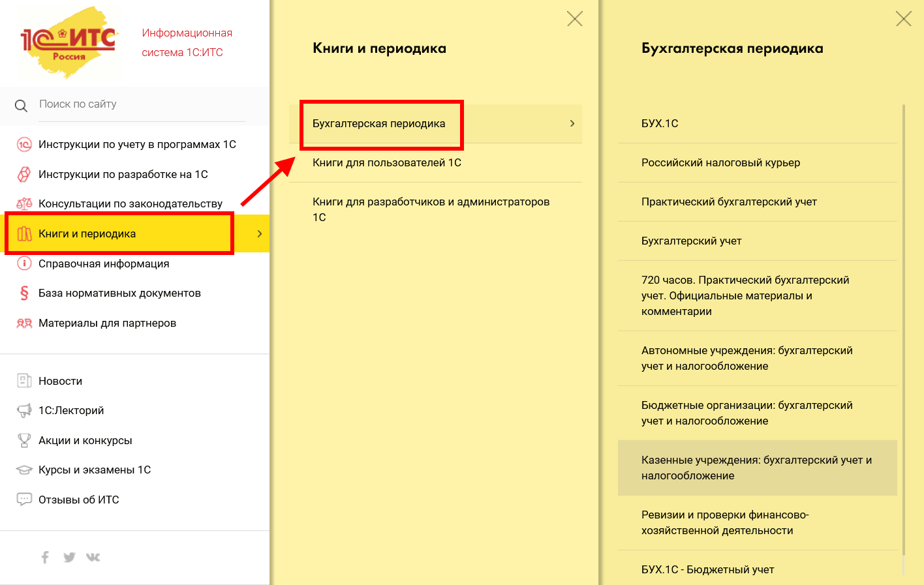
Task: Click the scales icon beside Консультации по законодательству
Action: 24,204
